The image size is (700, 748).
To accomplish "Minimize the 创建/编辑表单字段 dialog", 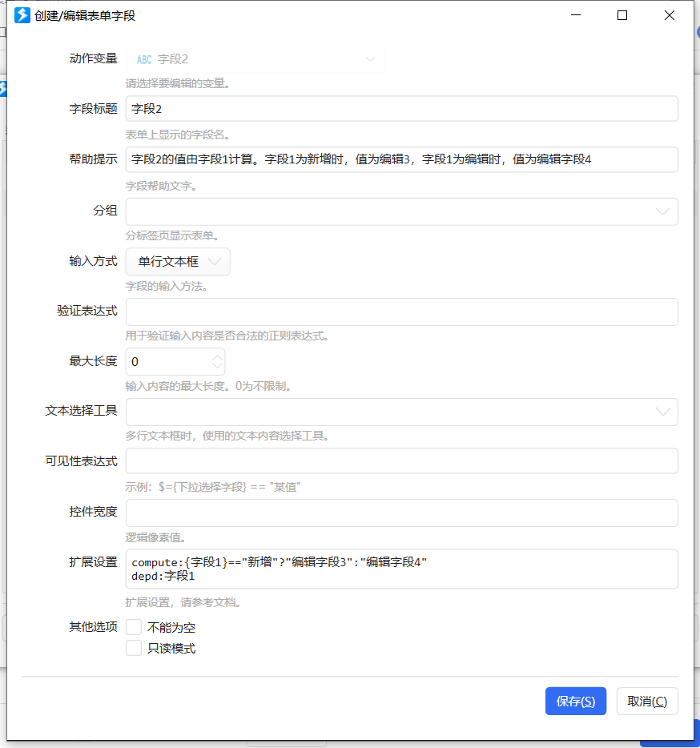I will pos(576,15).
